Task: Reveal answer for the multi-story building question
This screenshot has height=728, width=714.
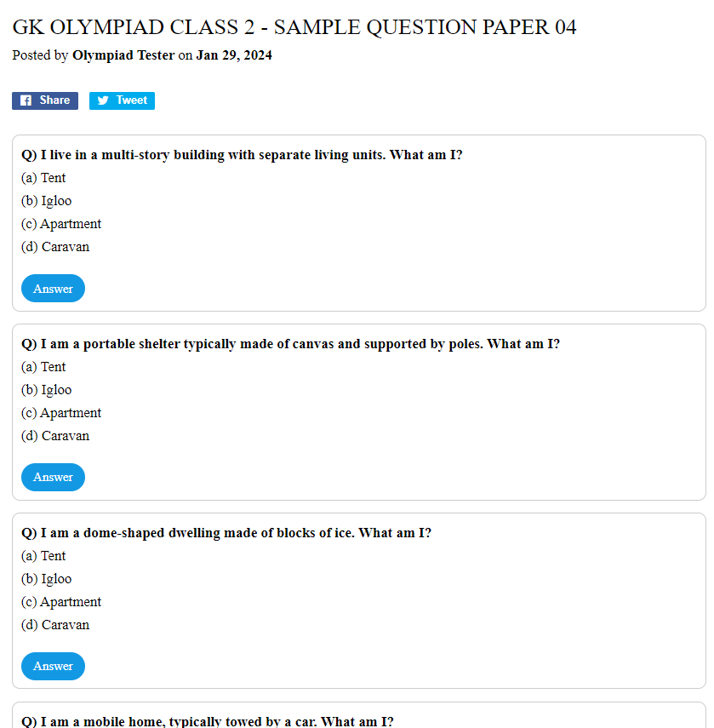Action: coord(53,289)
